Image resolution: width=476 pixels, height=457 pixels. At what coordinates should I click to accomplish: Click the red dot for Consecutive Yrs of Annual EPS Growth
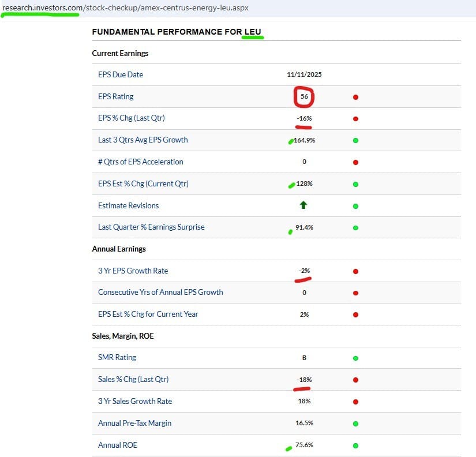click(355, 293)
